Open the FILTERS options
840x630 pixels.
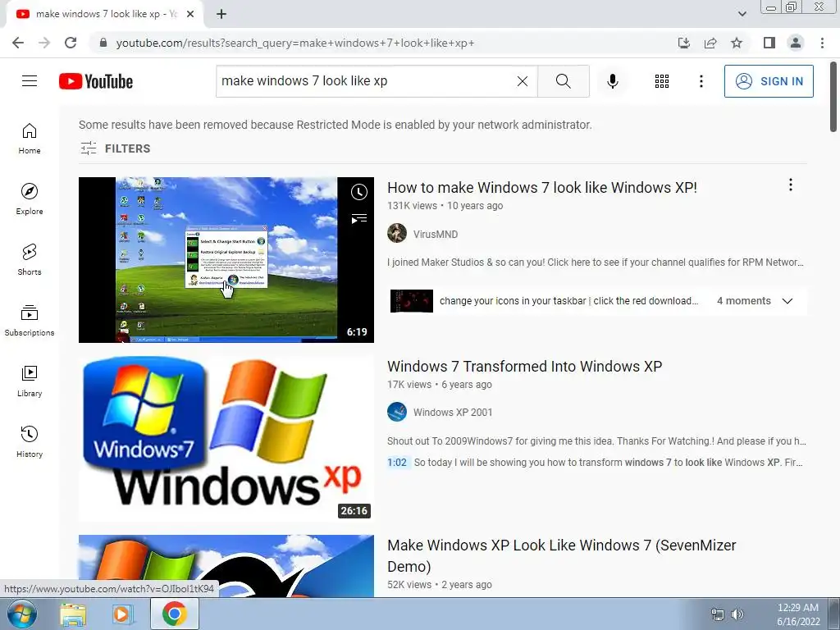point(115,148)
